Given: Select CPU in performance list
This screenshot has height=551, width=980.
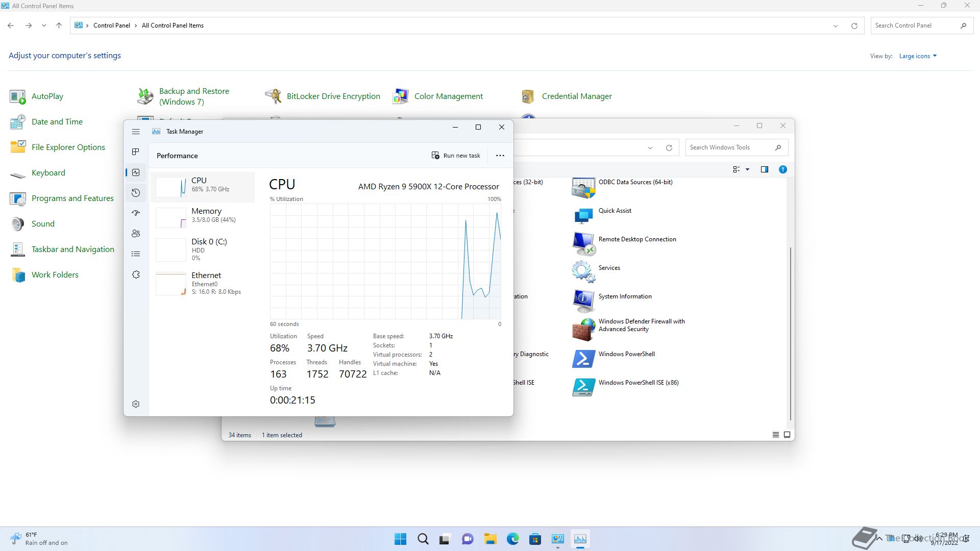Looking at the screenshot, I should [203, 187].
